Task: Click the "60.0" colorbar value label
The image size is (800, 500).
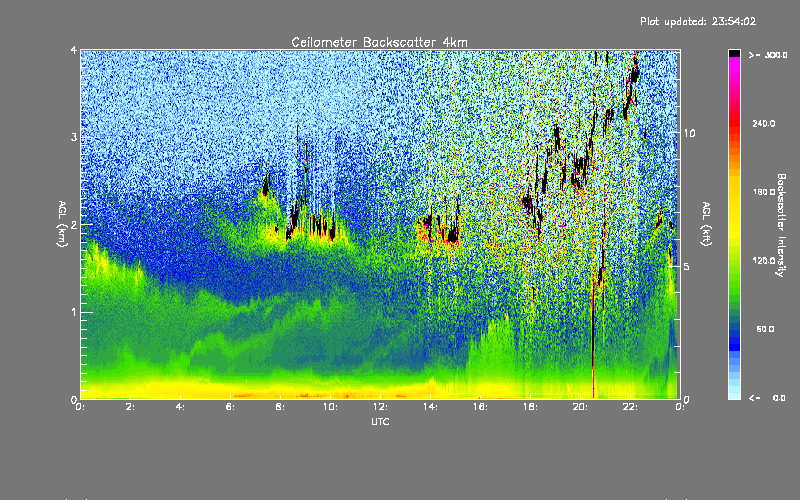Action: (x=765, y=329)
